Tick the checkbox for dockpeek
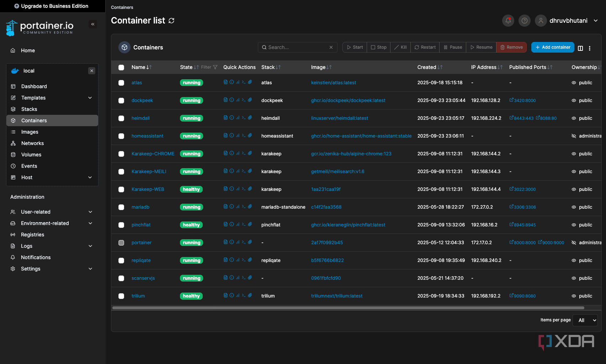Screen dimensions: 606x364 click(121, 101)
